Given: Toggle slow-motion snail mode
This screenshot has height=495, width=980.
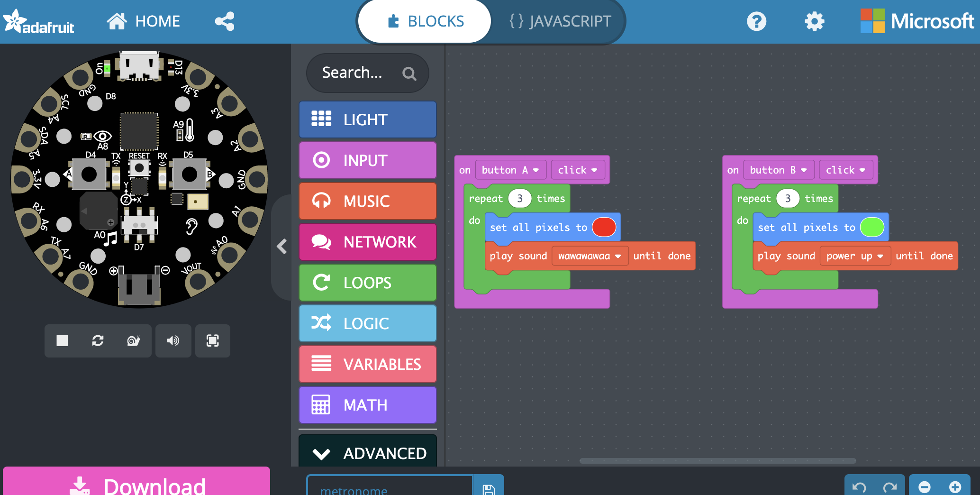Looking at the screenshot, I should tap(134, 340).
